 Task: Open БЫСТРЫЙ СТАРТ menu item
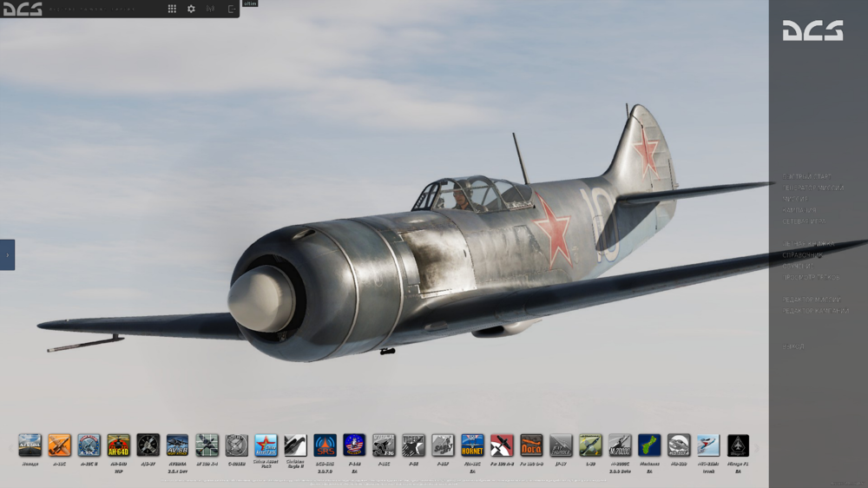806,176
